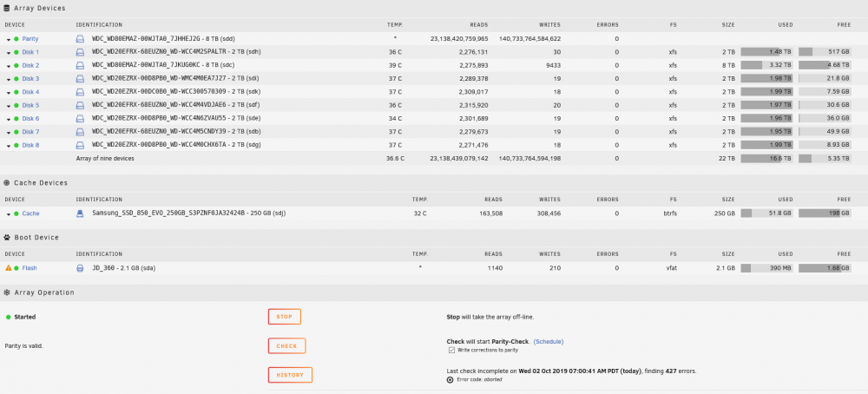Image resolution: width=868 pixels, height=394 pixels.
Task: Open the Parity device link
Action: coord(30,39)
